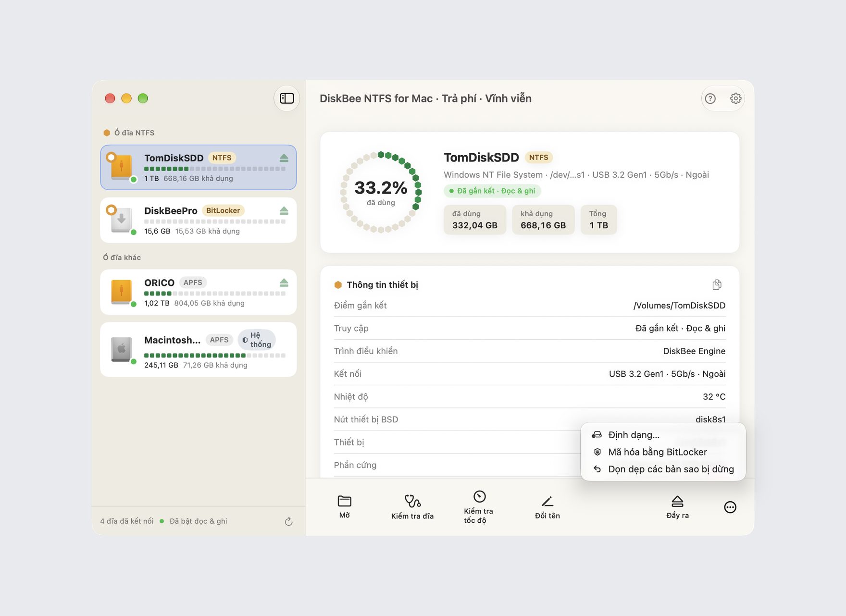Select Dọn dẹp các bản sao bị dừng
This screenshot has width=846, height=616.
click(663, 469)
